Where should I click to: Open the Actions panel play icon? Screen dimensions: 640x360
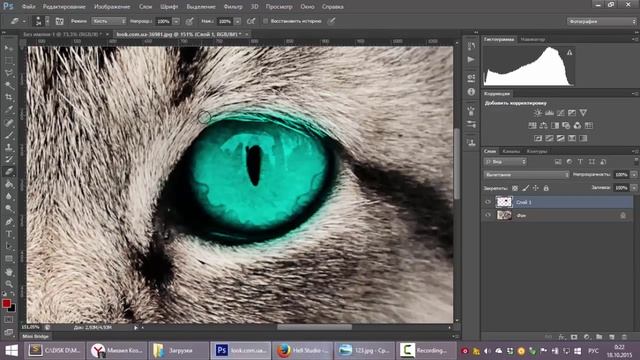(471, 60)
